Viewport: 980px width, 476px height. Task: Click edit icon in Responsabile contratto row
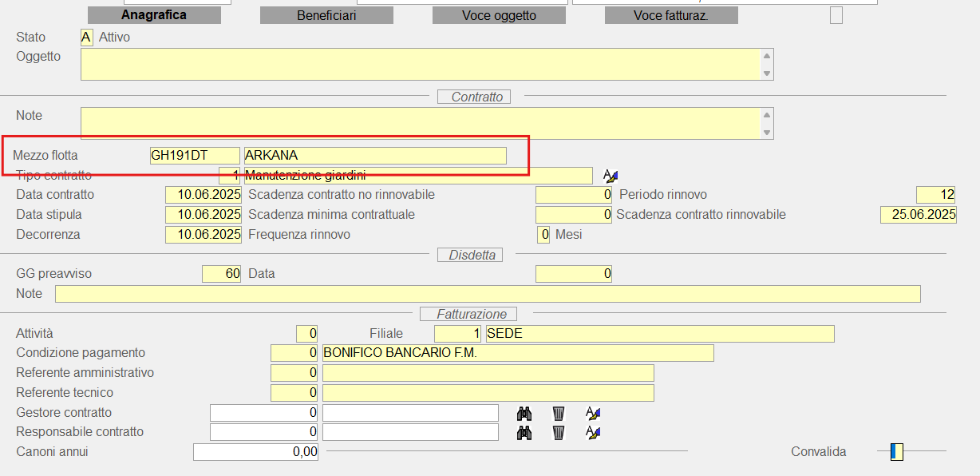pyautogui.click(x=592, y=432)
